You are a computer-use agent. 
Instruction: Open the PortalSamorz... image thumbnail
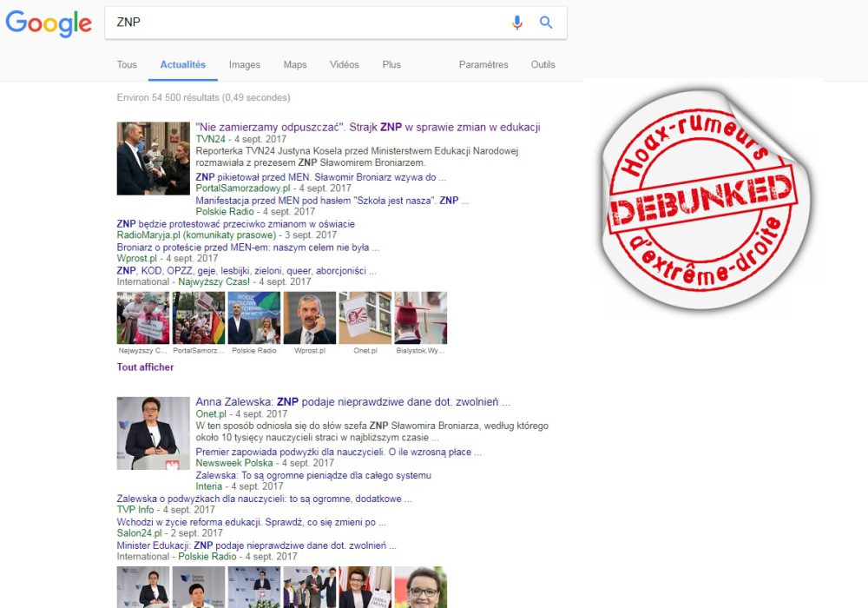tap(199, 318)
